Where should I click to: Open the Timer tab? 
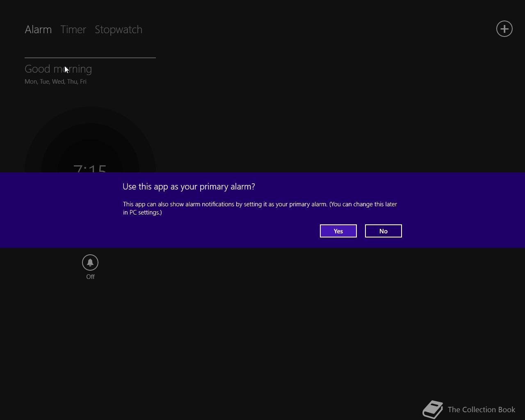(x=73, y=30)
